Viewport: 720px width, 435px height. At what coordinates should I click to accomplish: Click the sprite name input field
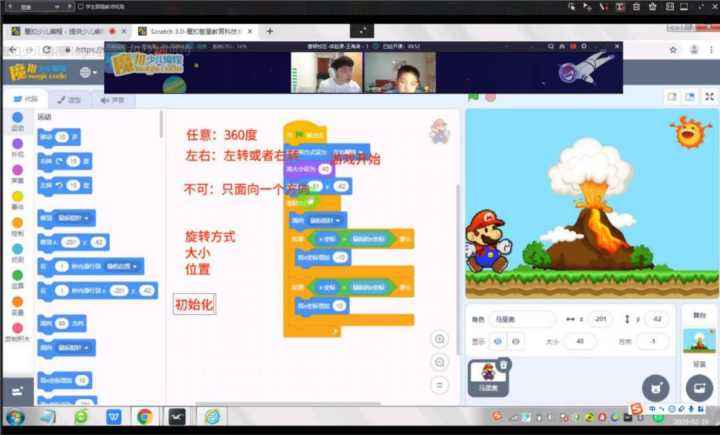coord(521,319)
